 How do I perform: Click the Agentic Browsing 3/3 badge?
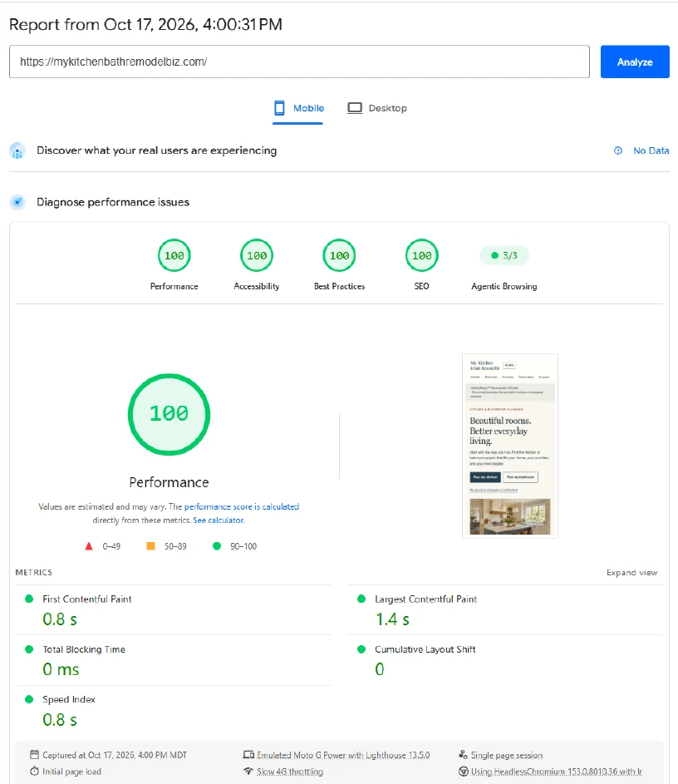pos(504,255)
